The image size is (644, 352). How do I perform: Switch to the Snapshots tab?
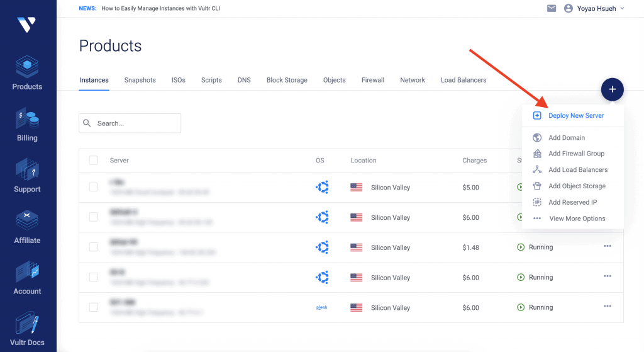point(140,80)
